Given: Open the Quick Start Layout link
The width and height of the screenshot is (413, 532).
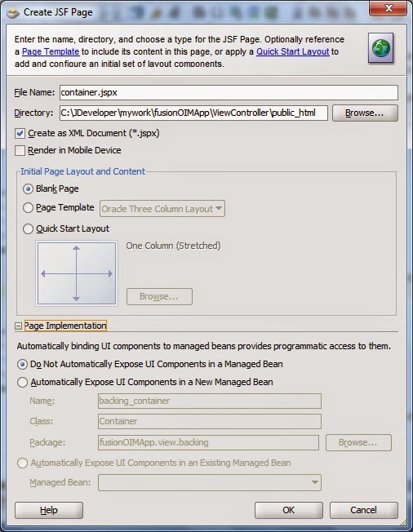Looking at the screenshot, I should click(x=292, y=51).
